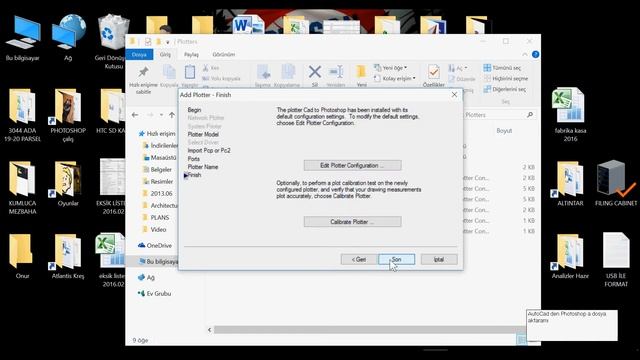Click fabrika kasa 2016 Excel file
The width and height of the screenshot is (640, 360).
(570, 116)
